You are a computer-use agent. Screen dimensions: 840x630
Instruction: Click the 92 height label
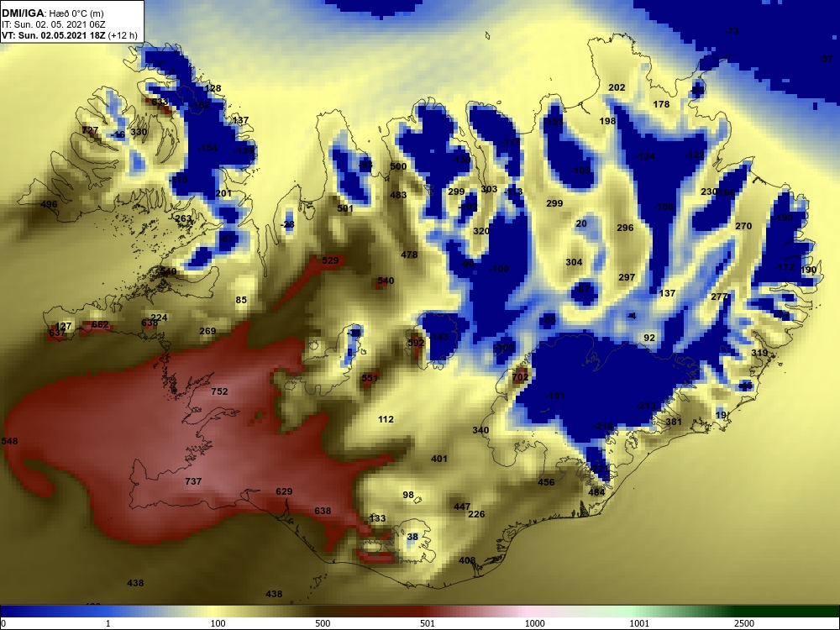(649, 338)
